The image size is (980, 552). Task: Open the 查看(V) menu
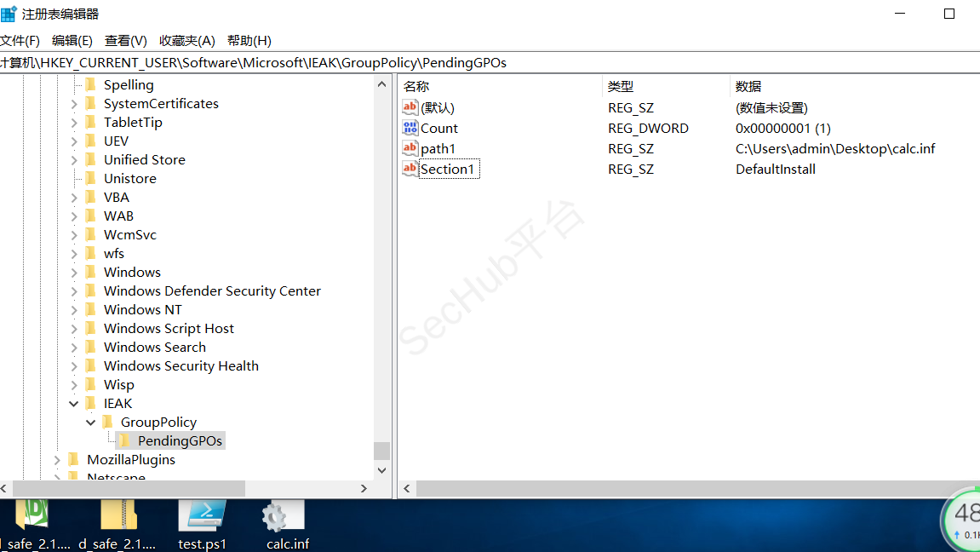[126, 41]
